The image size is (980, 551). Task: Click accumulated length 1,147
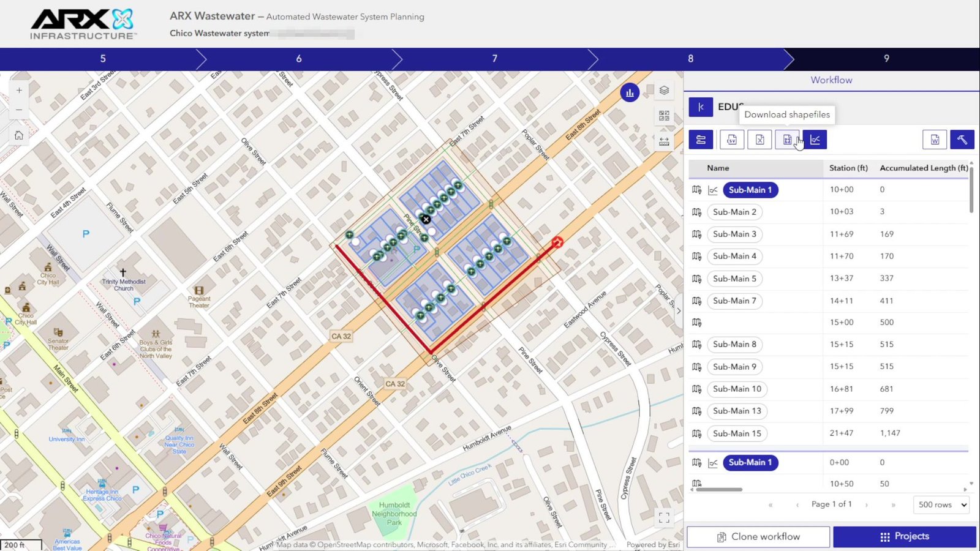(890, 433)
